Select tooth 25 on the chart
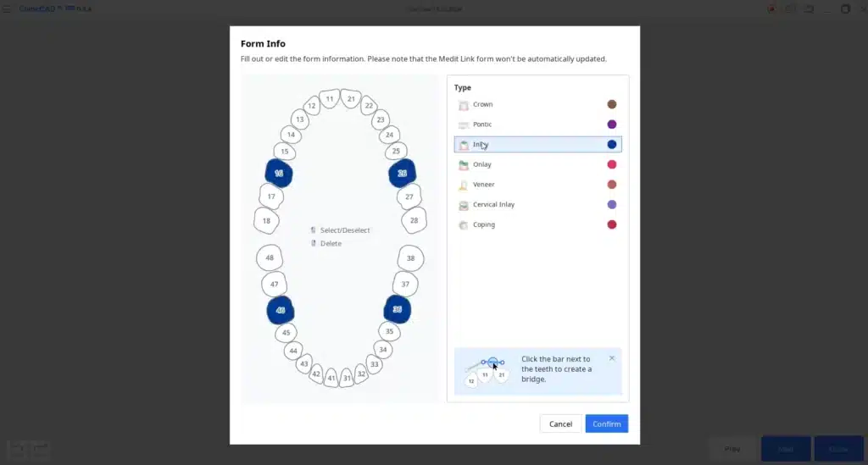Viewport: 868px width, 465px height. tap(396, 151)
